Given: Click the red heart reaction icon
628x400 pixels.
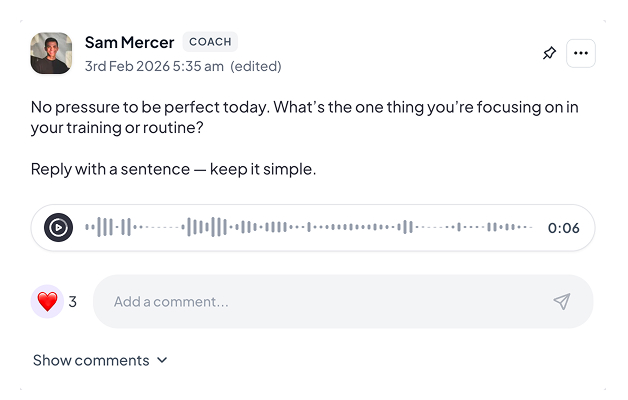Looking at the screenshot, I should [x=47, y=301].
